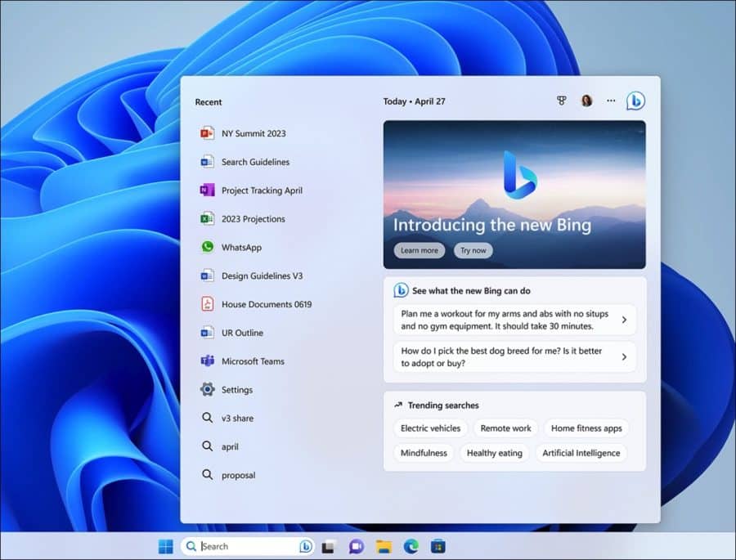Select Electric vehicles trending search
736x560 pixels.
(430, 428)
